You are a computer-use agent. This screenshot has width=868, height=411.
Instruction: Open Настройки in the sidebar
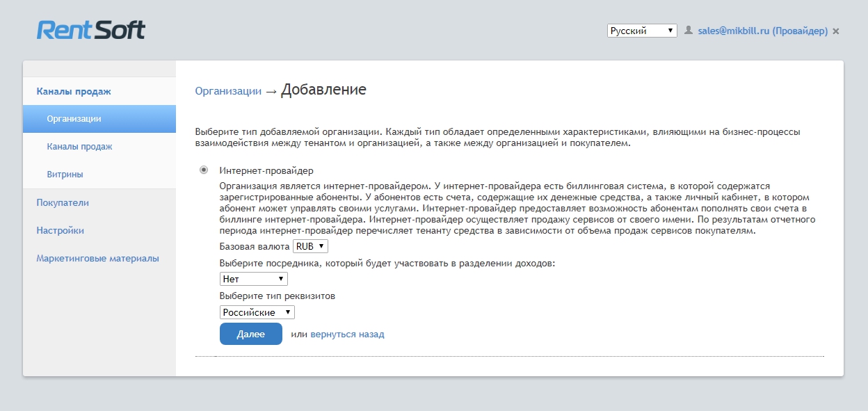[60, 230]
